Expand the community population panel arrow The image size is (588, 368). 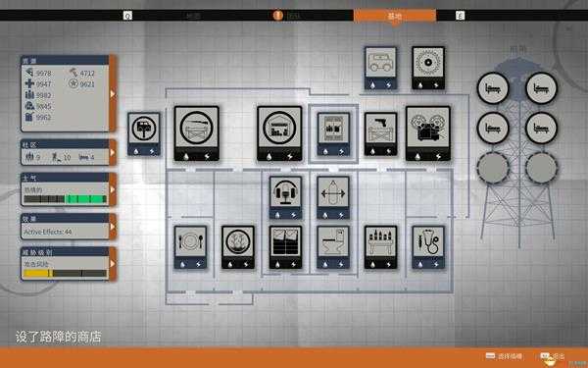(x=113, y=152)
